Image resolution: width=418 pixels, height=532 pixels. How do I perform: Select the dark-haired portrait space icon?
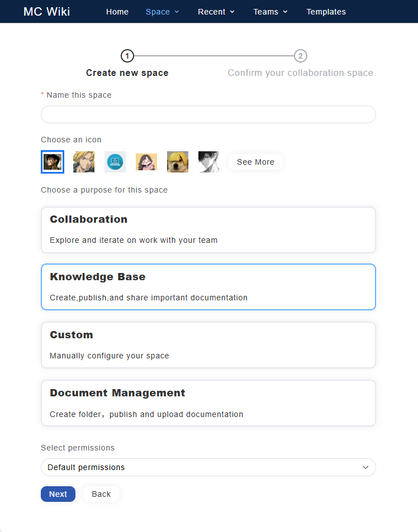53,162
